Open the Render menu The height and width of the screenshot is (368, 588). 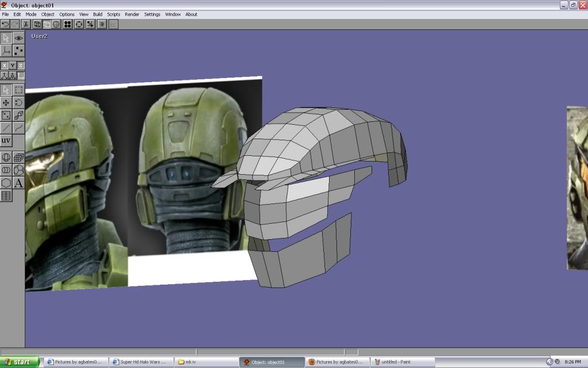click(x=131, y=14)
